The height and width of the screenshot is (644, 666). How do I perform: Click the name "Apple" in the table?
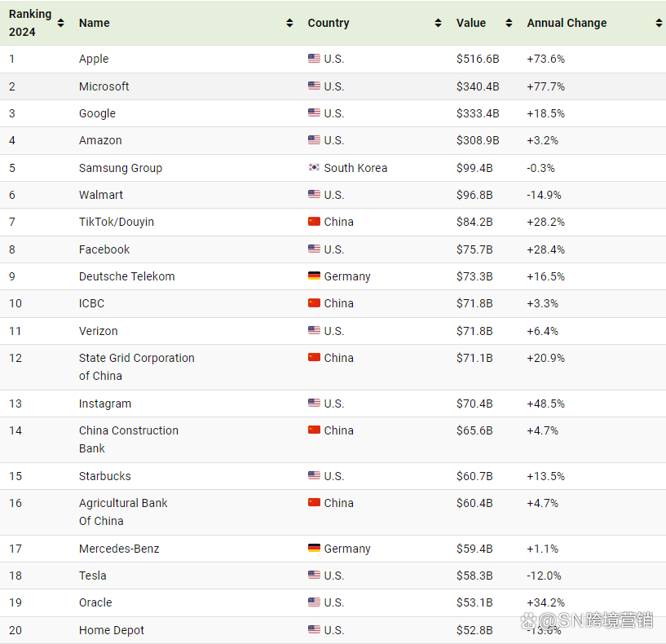[x=94, y=59]
